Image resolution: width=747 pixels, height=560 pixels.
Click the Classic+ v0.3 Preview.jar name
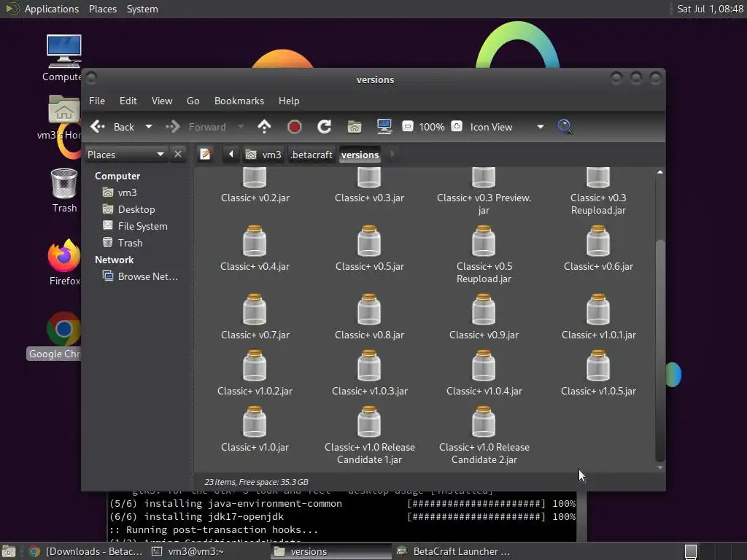[x=484, y=204]
